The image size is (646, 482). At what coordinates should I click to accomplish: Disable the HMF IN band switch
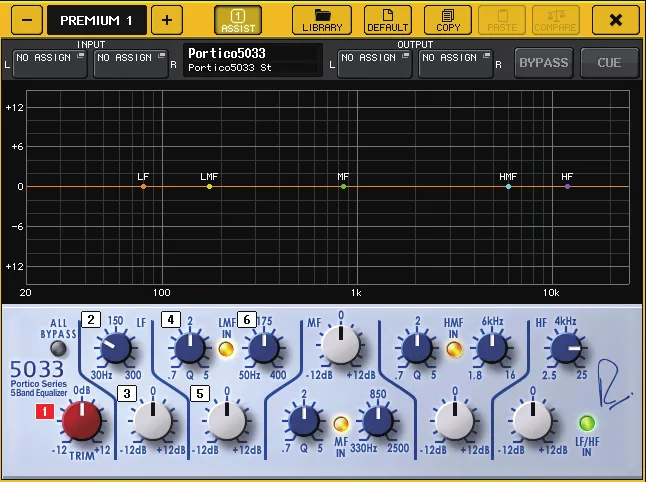(454, 349)
